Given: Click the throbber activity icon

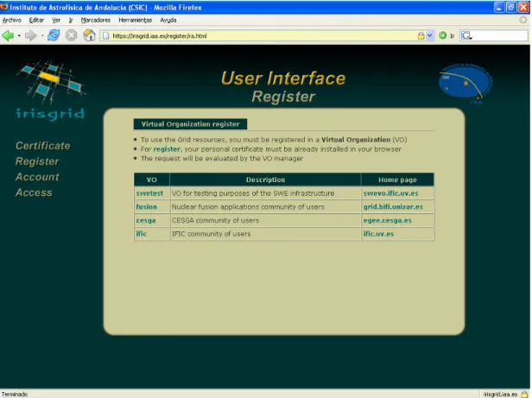Looking at the screenshot, I should tap(523, 20).
